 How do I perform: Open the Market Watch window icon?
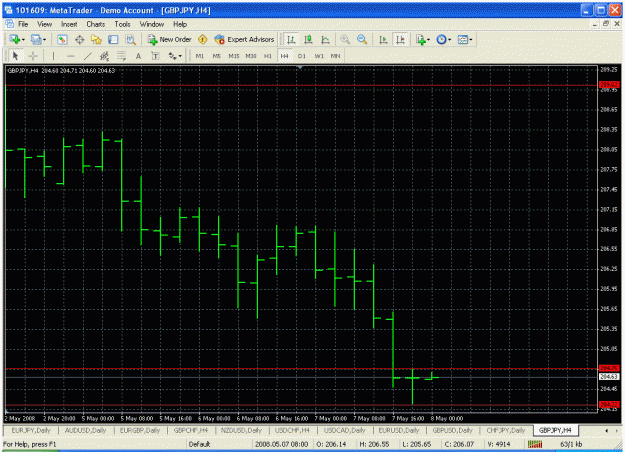point(62,39)
